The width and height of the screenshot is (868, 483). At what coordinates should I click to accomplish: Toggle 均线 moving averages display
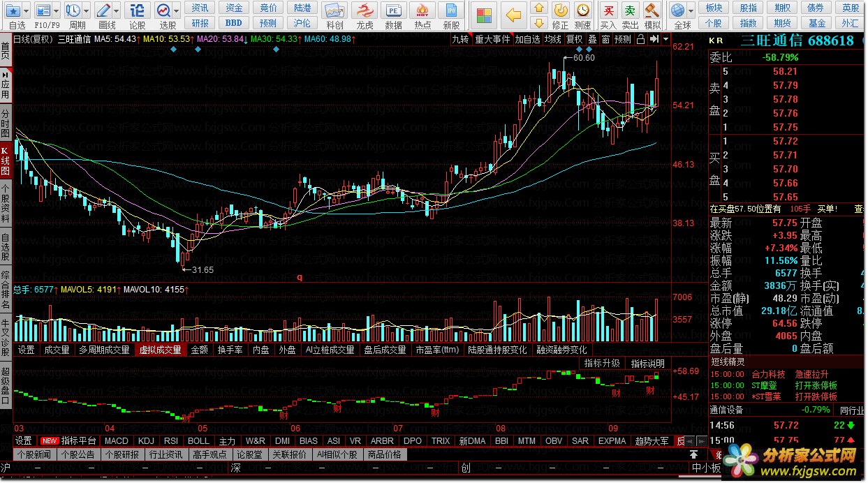[553, 39]
